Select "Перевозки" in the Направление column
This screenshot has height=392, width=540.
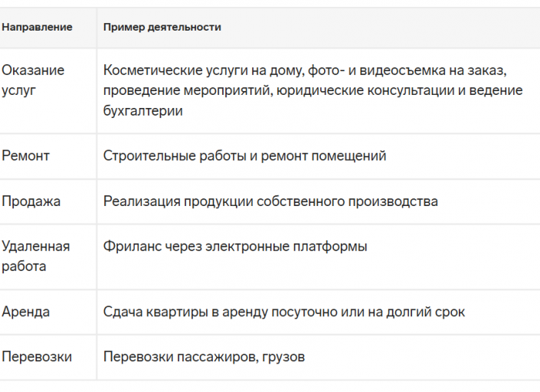pyautogui.click(x=37, y=357)
